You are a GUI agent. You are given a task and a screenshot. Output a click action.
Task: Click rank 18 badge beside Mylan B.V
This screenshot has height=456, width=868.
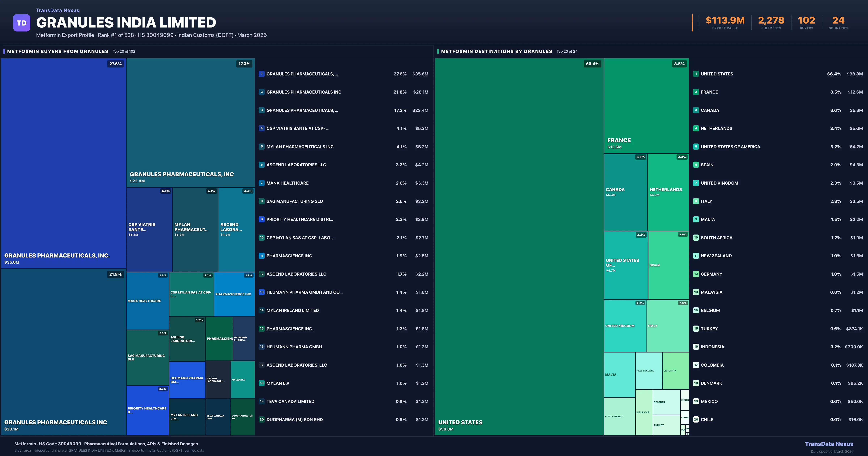(261, 383)
